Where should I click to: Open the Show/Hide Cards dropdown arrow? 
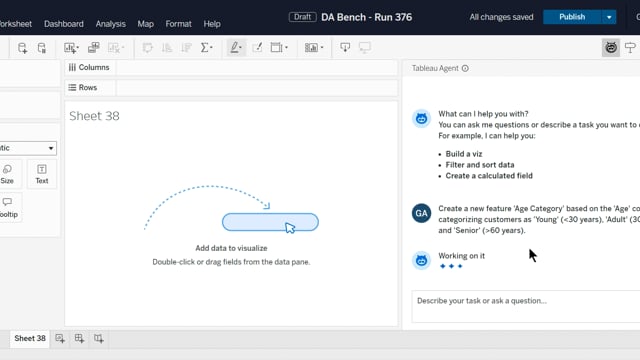point(322,48)
